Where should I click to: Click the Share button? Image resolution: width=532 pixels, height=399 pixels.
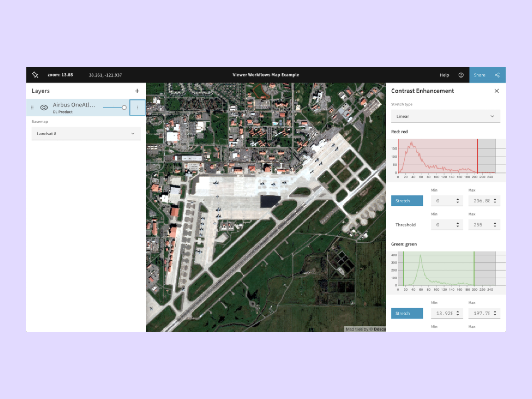point(480,75)
